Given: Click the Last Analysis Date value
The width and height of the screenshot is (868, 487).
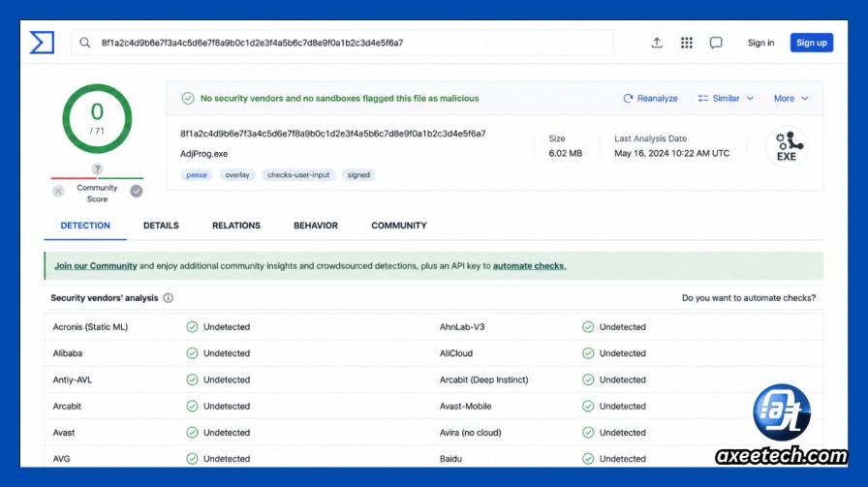Looking at the screenshot, I should click(671, 153).
